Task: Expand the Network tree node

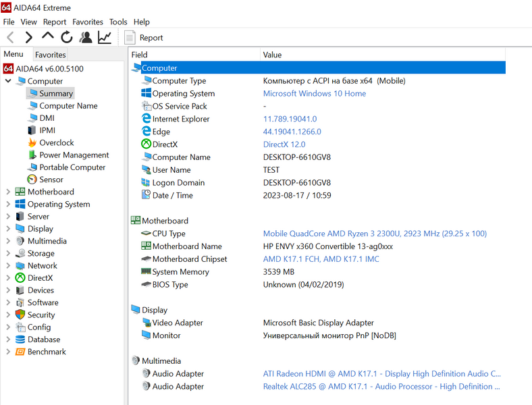Action: coord(8,265)
